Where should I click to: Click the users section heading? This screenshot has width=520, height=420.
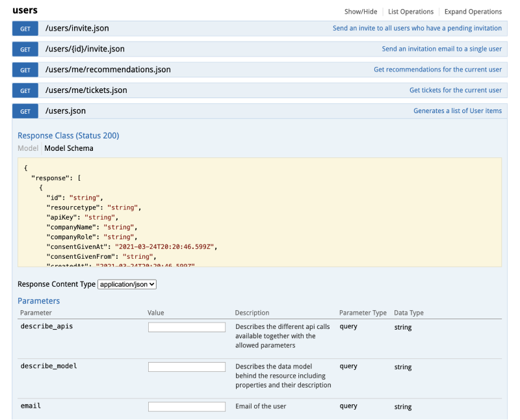pyautogui.click(x=25, y=10)
